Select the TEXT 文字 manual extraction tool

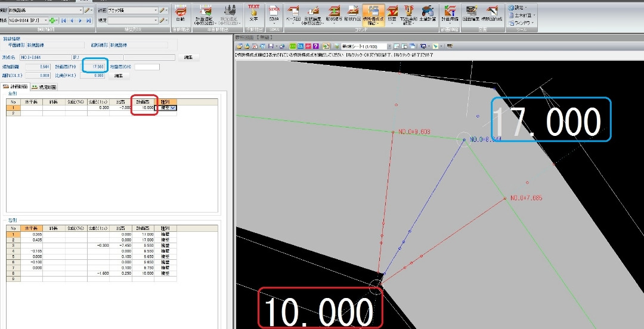pyautogui.click(x=254, y=14)
